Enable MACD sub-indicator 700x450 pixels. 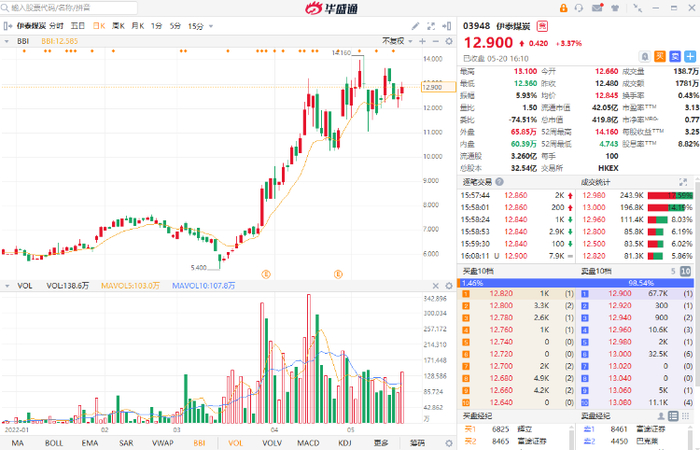(x=308, y=443)
